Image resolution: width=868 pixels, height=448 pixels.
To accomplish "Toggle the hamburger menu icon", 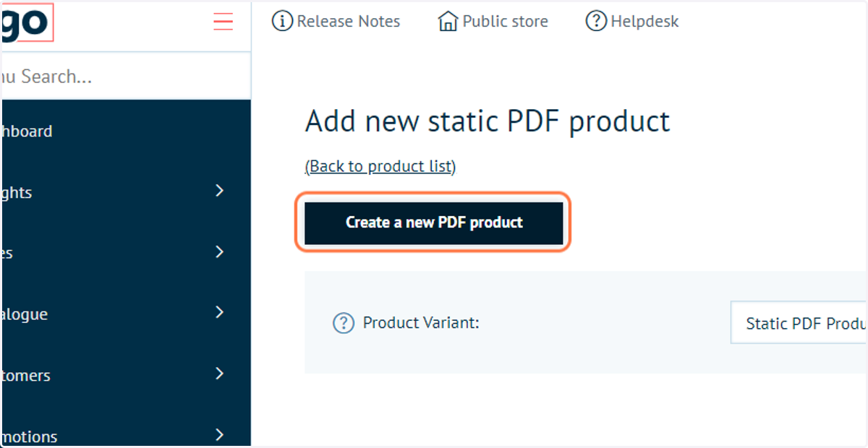I will 223,22.
